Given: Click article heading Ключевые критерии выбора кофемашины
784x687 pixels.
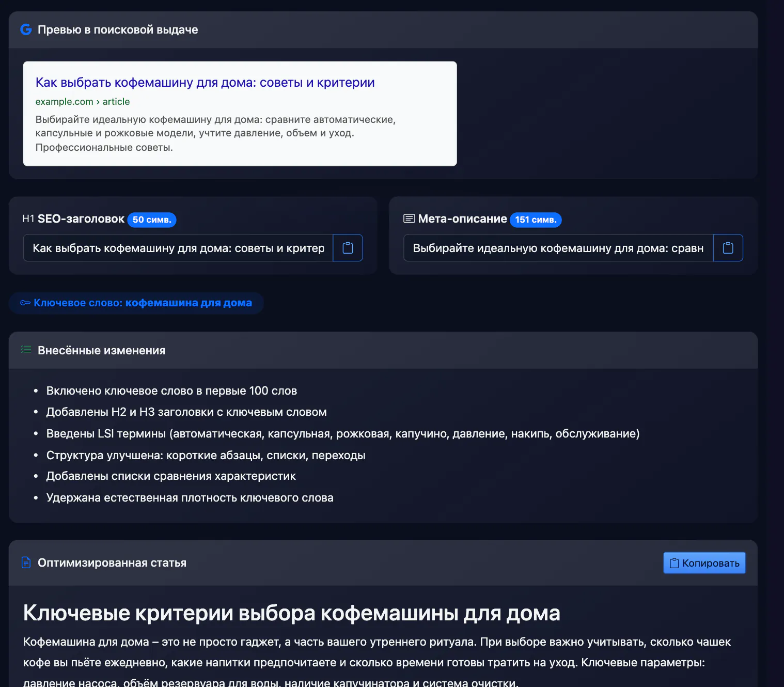Looking at the screenshot, I should 292,613.
